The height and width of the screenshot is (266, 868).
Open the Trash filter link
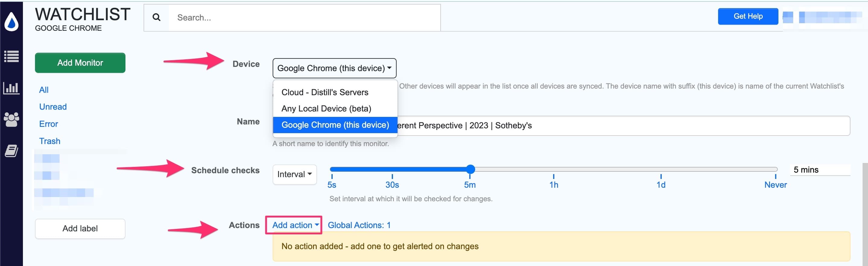49,141
